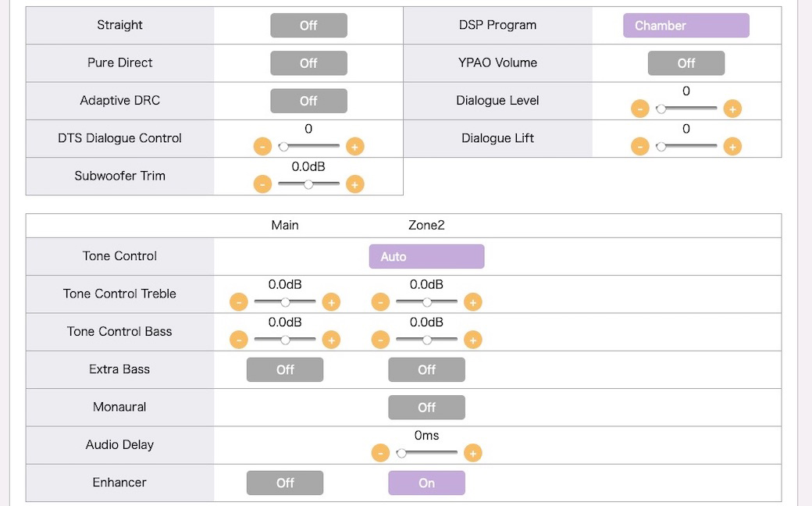Click the Audio Delay 0ms value
Viewport: 812px width, 506px height.
427,436
